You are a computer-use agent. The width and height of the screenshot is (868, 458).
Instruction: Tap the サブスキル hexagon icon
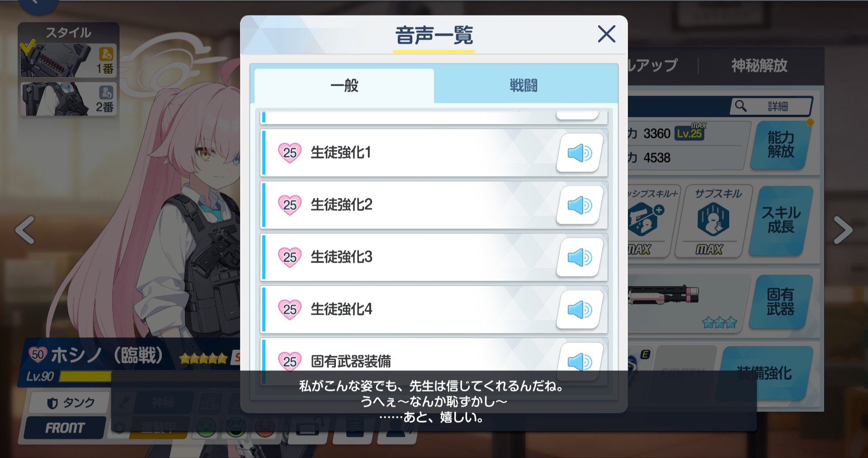click(713, 219)
